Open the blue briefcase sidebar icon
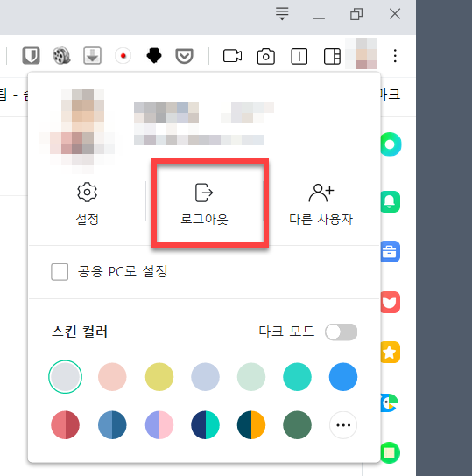Viewport: 472px width, 476px height. tap(391, 252)
